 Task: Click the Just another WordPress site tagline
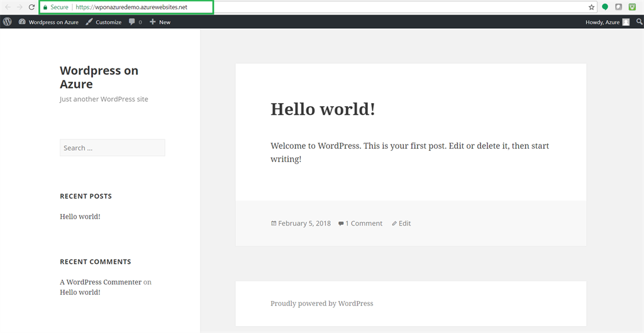(104, 99)
